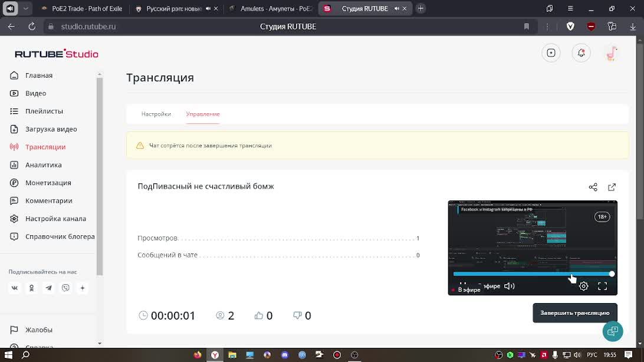The width and height of the screenshot is (644, 362).
Task: Click the viewers count icon
Action: pyautogui.click(x=220, y=315)
